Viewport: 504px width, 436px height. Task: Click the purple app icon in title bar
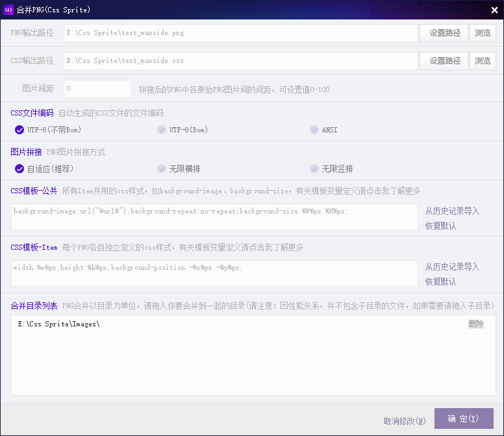pos(8,10)
